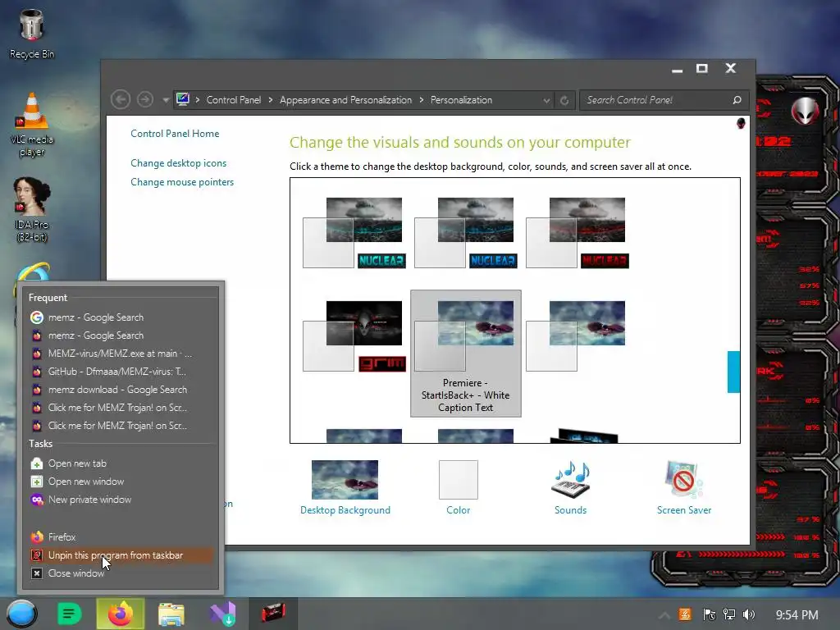Refresh the Personalization page
This screenshot has height=630, width=840.
pos(564,100)
